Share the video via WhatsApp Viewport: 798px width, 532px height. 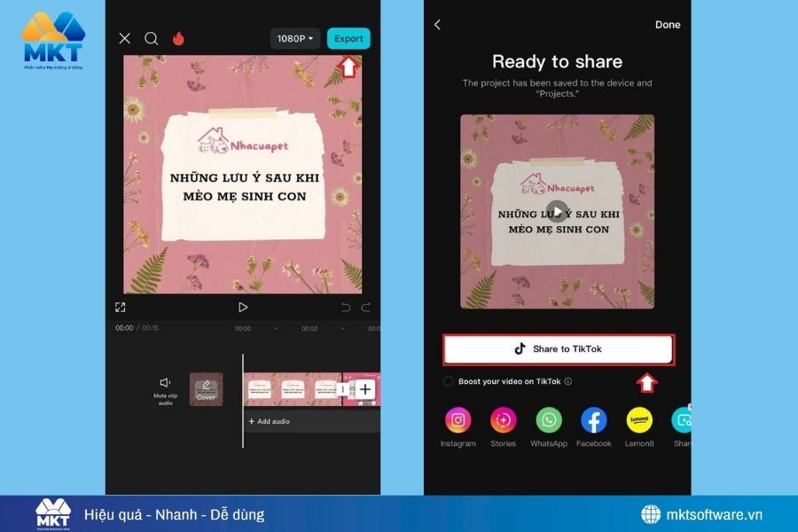tap(548, 419)
